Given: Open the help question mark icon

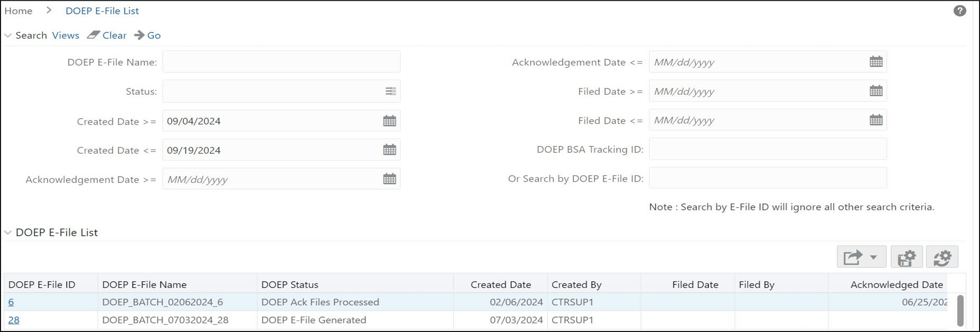Looking at the screenshot, I should (x=960, y=11).
